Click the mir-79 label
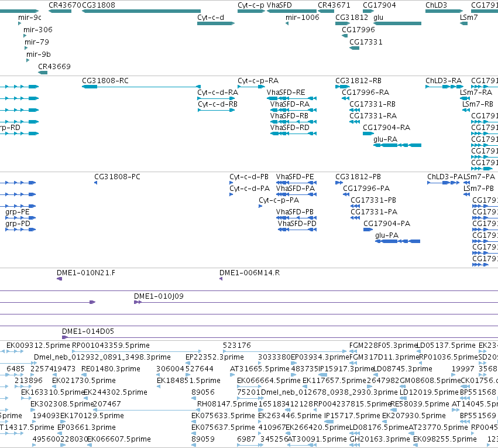The height and width of the screenshot is (448, 498). tap(37, 42)
